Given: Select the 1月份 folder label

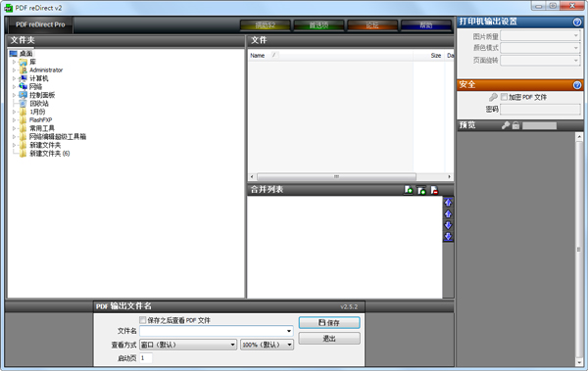Looking at the screenshot, I should (x=37, y=112).
